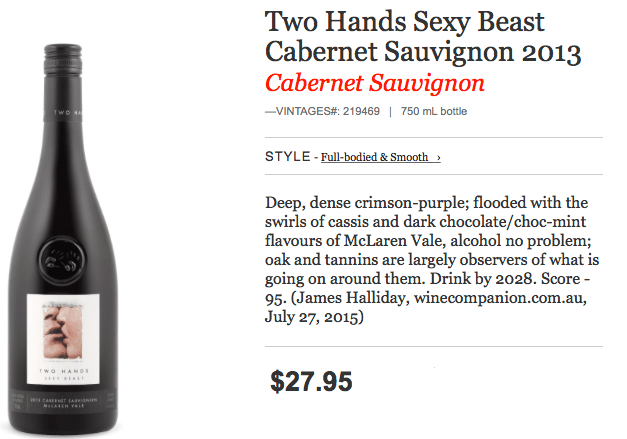Click the 750 mL bottle size text
This screenshot has width=627, height=439.
pyautogui.click(x=434, y=111)
